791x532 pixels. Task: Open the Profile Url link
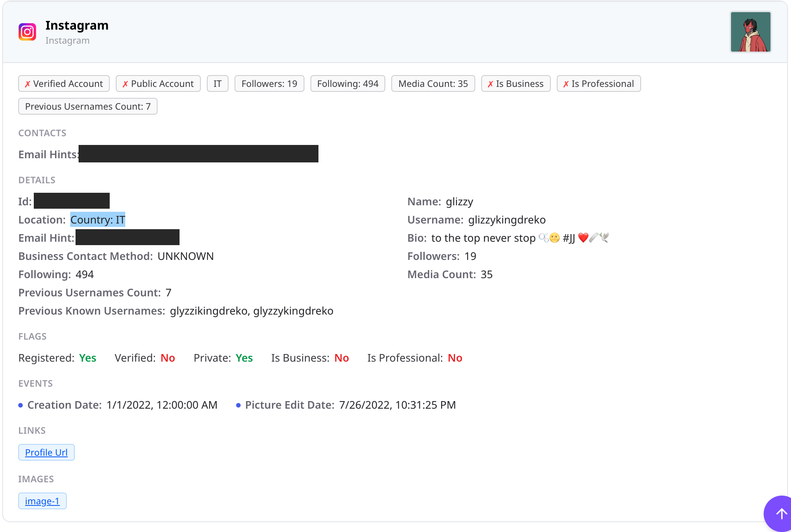(x=46, y=452)
